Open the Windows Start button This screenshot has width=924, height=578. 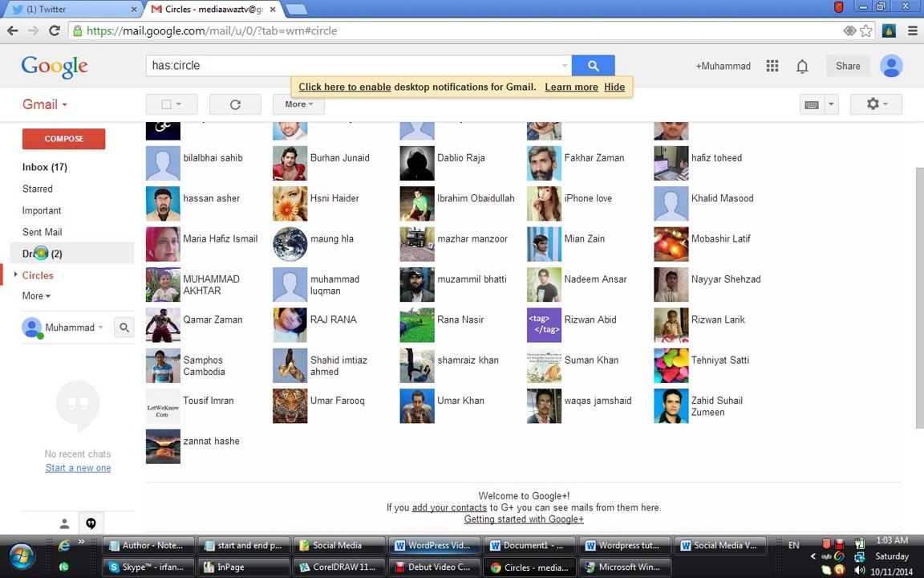point(20,556)
